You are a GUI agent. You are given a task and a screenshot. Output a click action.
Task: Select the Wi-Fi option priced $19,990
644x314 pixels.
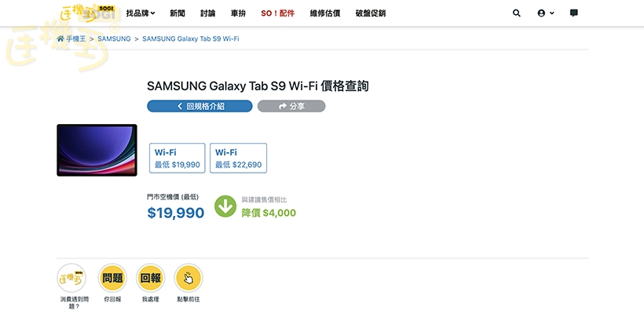[177, 158]
